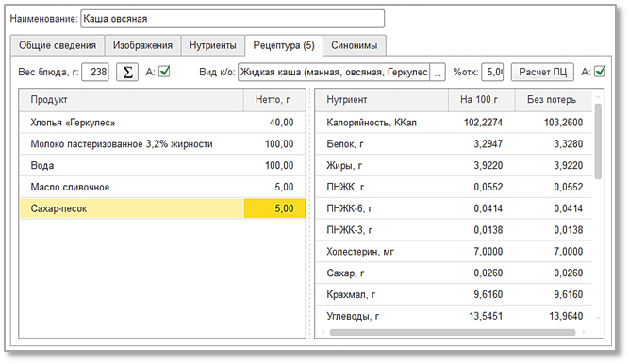Switch to the Общие сведения tab
The width and height of the screenshot is (629, 364).
coord(58,45)
